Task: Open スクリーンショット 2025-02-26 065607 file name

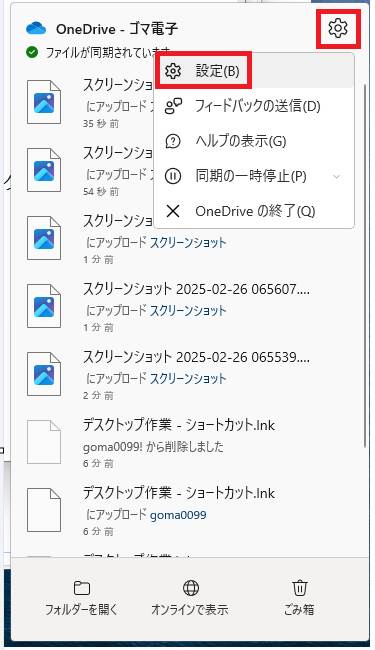Action: [x=196, y=289]
